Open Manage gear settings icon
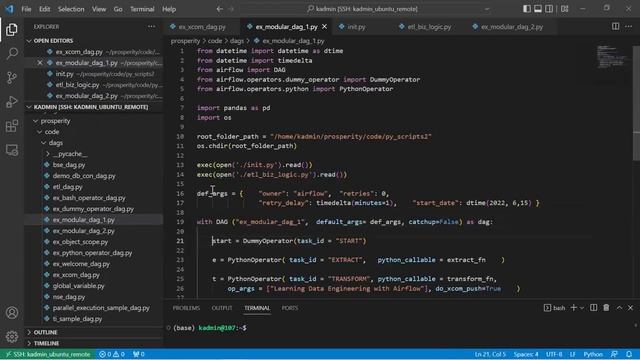This screenshot has width=640, height=360. point(12,336)
